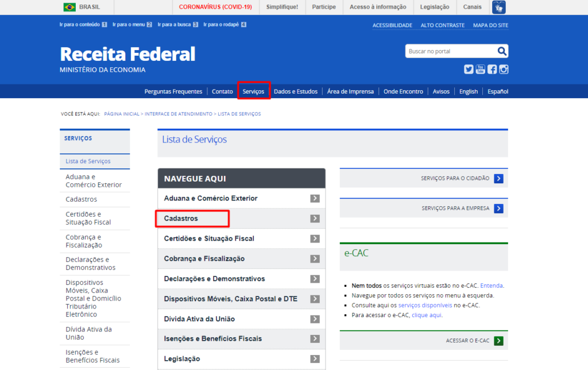Go to PÁGINA INICIAL breadcrumb
Screen dimensions: 588x370
click(122, 114)
